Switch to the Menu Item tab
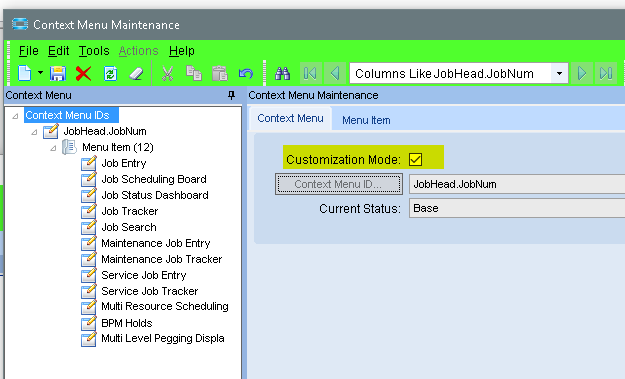The image size is (625, 379). [366, 120]
